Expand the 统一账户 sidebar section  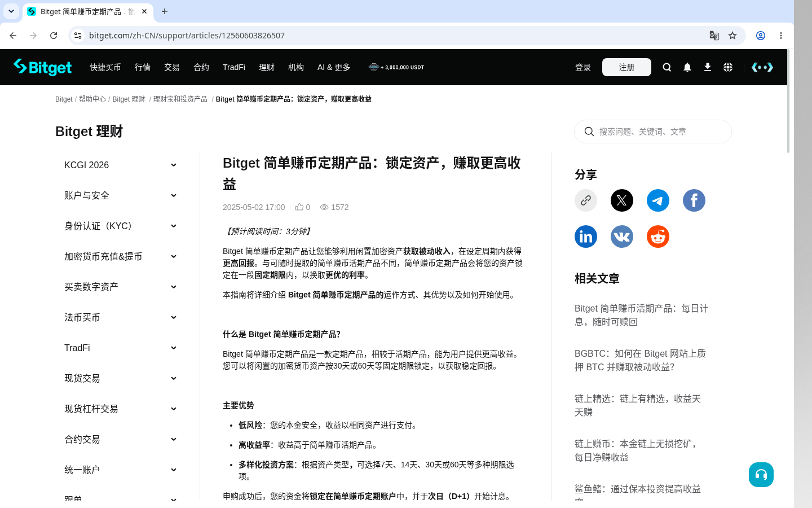[x=121, y=470]
